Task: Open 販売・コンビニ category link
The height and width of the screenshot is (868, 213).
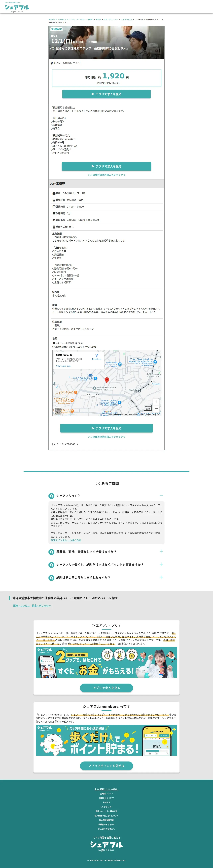Action: pyautogui.click(x=22, y=605)
